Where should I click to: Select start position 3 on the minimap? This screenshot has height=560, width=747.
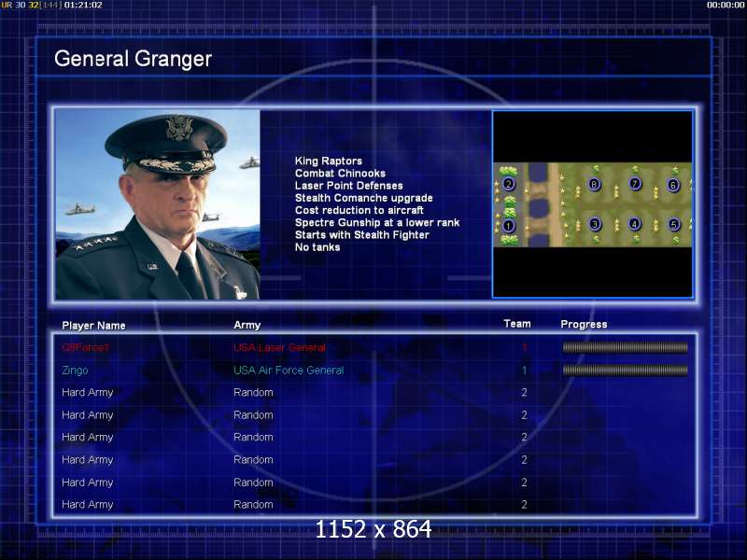595,224
